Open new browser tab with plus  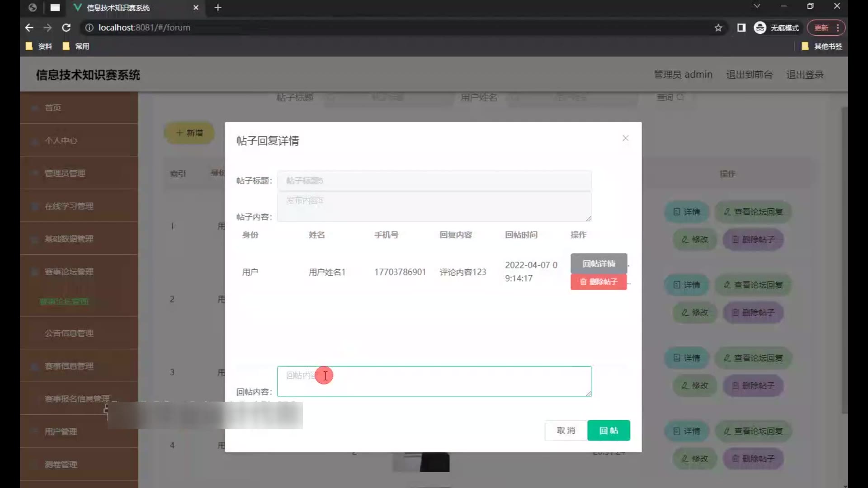[x=218, y=8]
